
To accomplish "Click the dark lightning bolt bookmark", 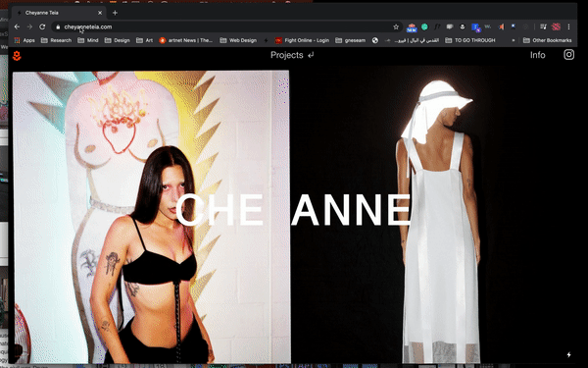I will click(266, 40).
